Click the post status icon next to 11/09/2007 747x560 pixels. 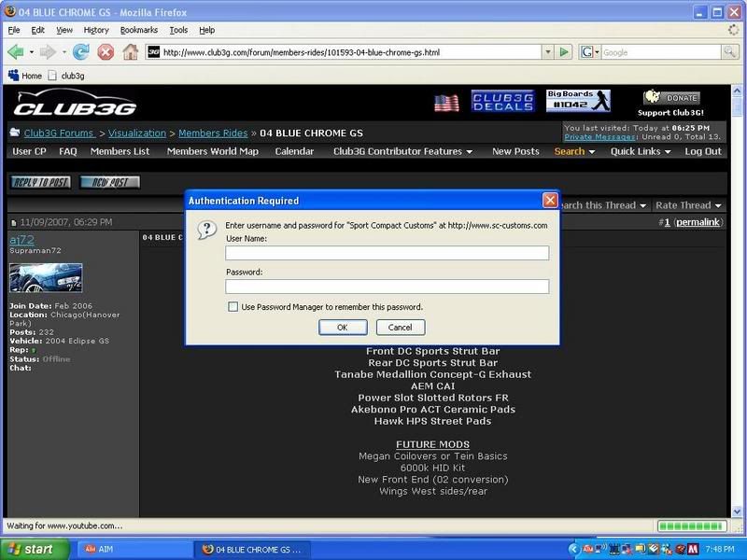[13, 222]
